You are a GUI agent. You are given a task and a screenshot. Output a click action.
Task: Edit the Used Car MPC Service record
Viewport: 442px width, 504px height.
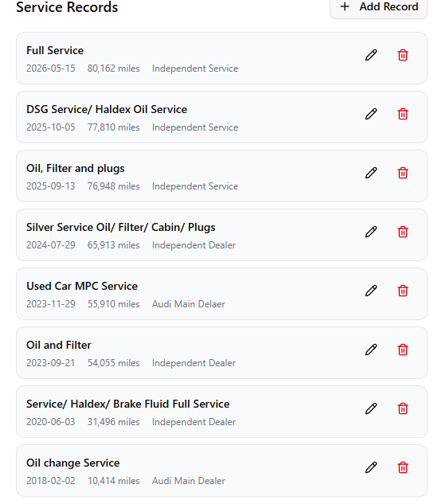click(371, 291)
